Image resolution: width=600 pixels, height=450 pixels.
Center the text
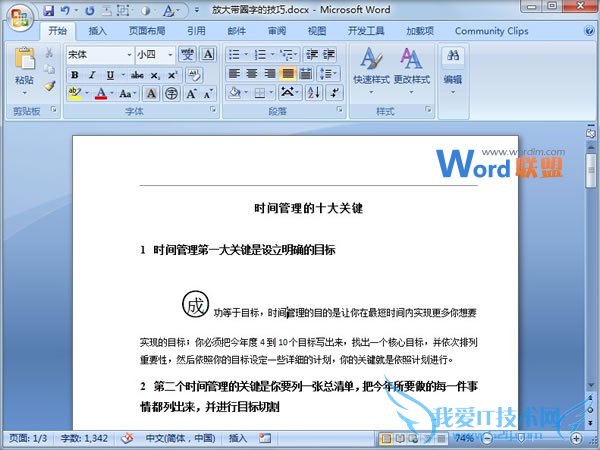click(251, 73)
